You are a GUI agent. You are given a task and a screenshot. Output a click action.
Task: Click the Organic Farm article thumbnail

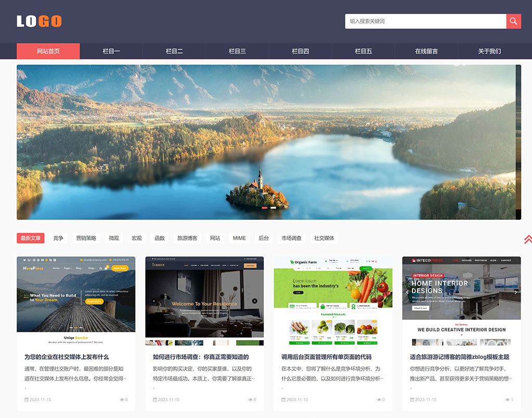[333, 301]
